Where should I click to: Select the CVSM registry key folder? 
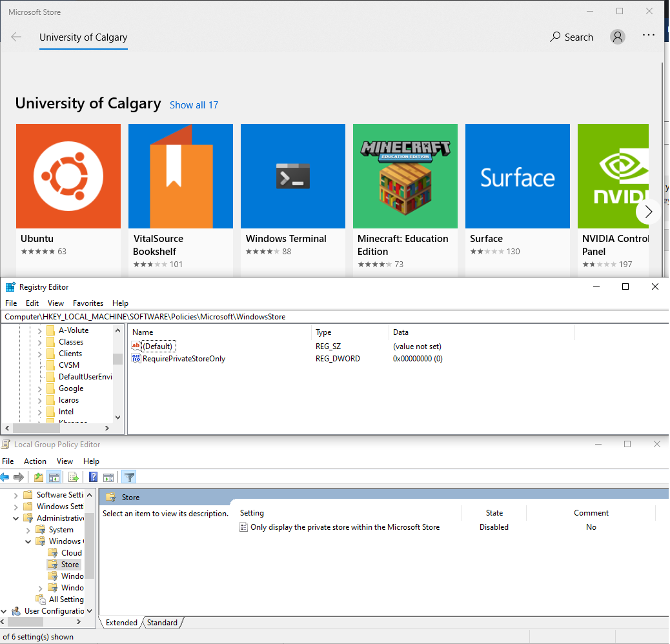point(63,365)
